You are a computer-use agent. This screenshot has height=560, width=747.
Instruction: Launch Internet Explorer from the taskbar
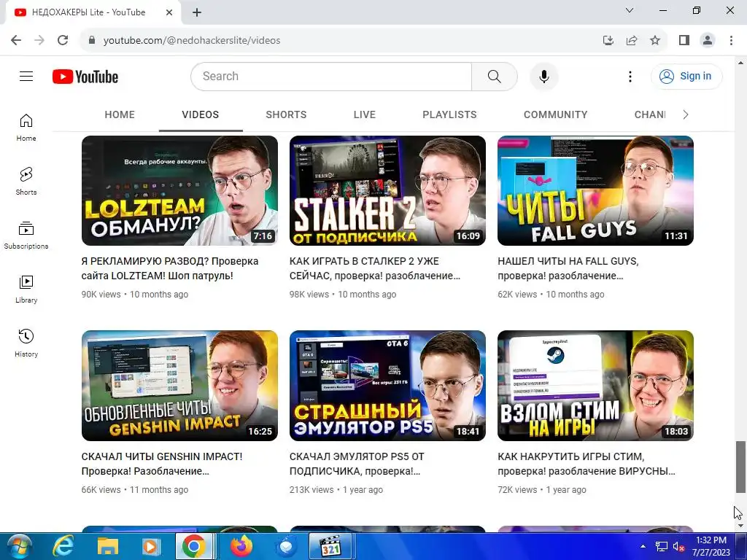pos(63,546)
